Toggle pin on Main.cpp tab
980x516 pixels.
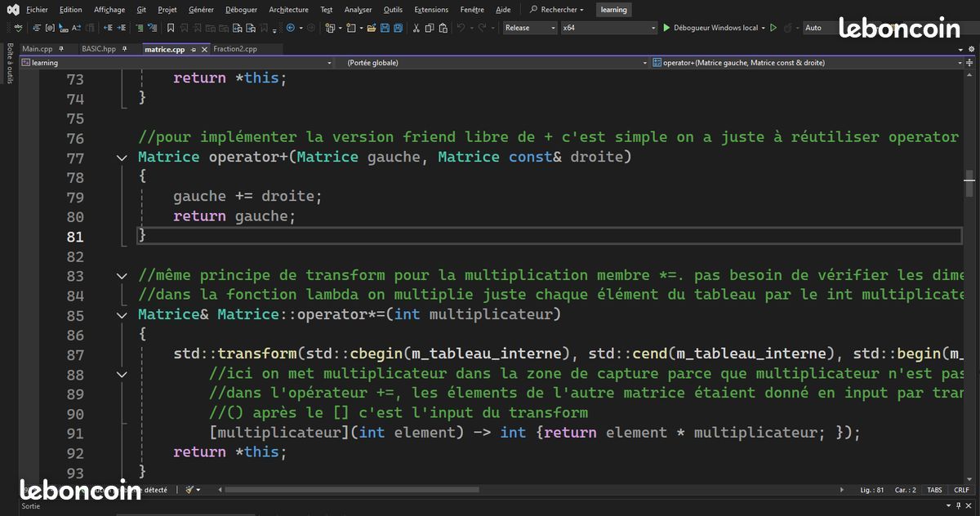[x=62, y=49]
